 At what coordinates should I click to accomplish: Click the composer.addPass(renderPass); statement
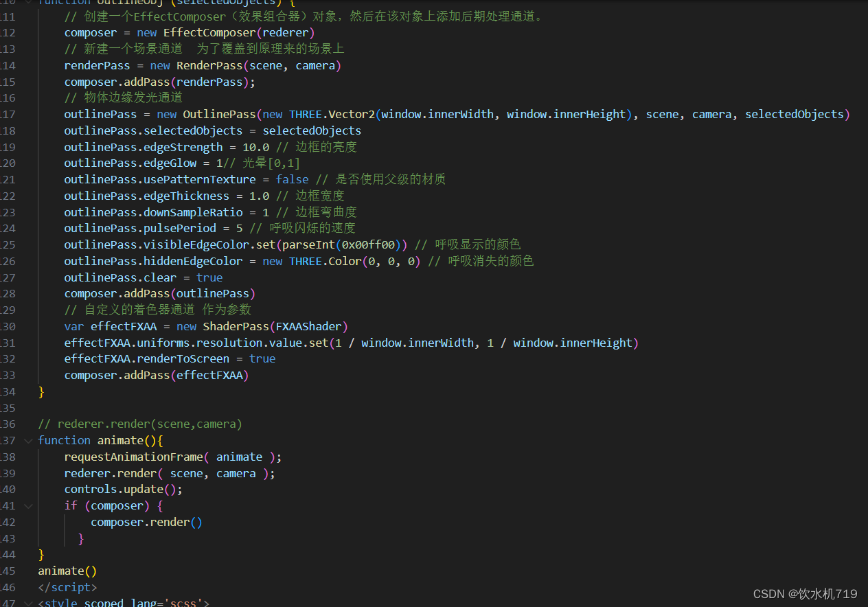[x=160, y=82]
